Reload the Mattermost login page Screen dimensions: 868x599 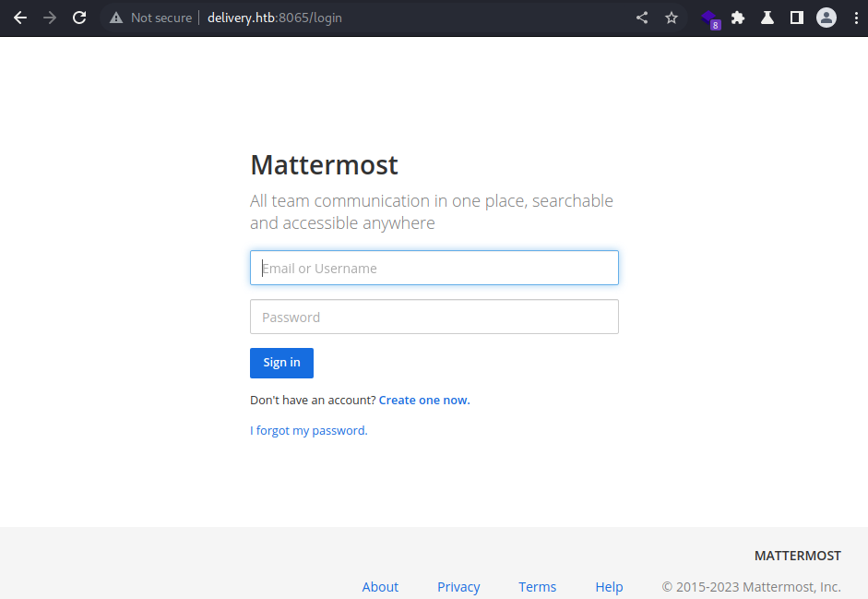[79, 18]
